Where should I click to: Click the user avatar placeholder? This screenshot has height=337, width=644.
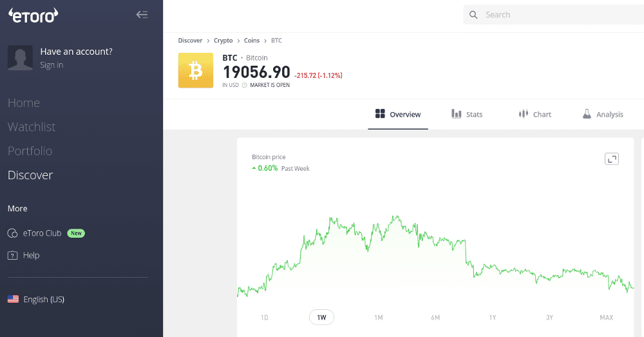[20, 57]
